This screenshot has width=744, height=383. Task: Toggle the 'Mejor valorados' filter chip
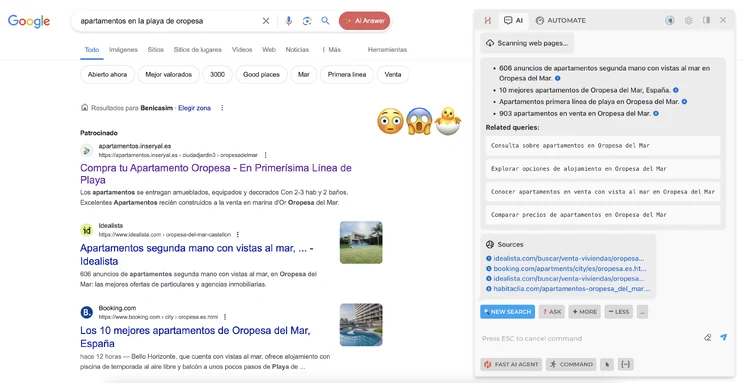point(168,75)
